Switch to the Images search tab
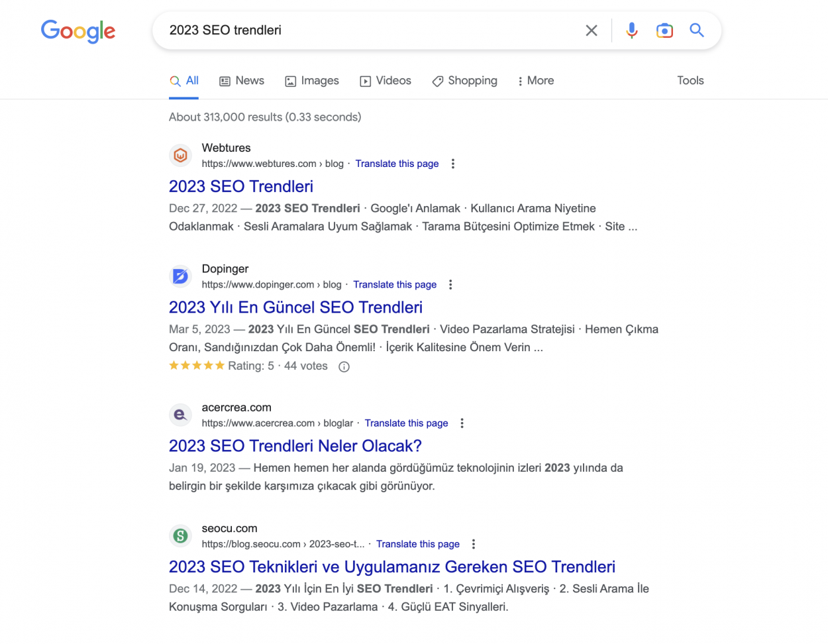The width and height of the screenshot is (828, 644). click(312, 81)
